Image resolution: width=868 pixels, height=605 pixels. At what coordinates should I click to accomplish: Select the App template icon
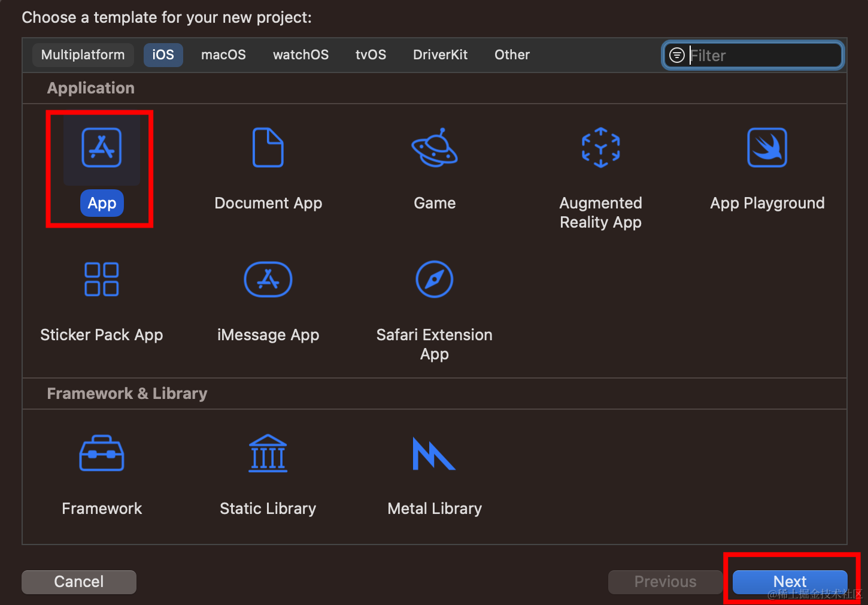point(102,147)
